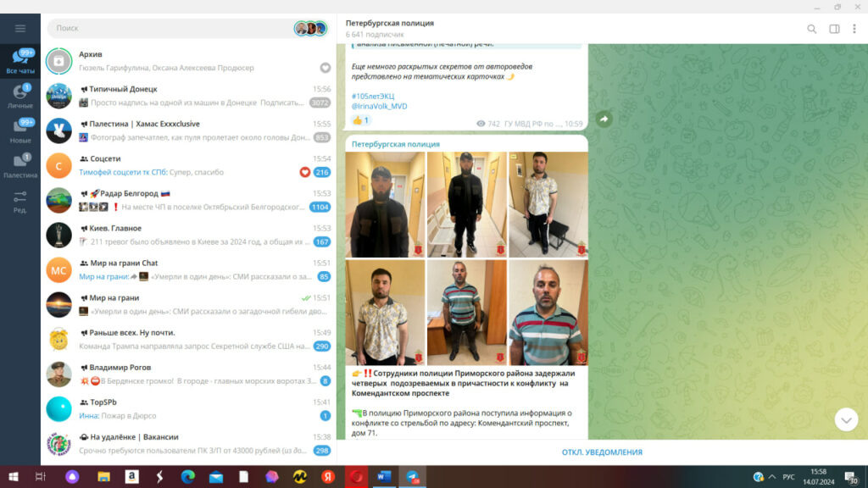Open first photo of man in cap

[386, 205]
